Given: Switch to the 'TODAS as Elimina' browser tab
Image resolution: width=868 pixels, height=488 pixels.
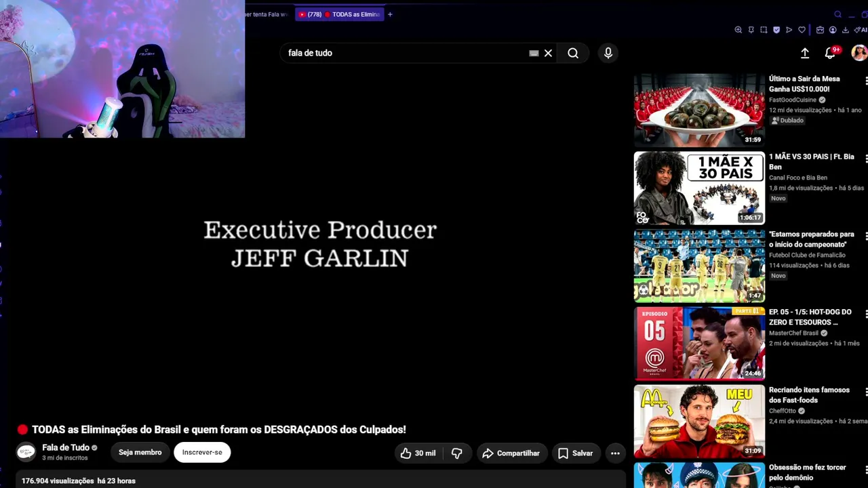Looking at the screenshot, I should pos(340,14).
